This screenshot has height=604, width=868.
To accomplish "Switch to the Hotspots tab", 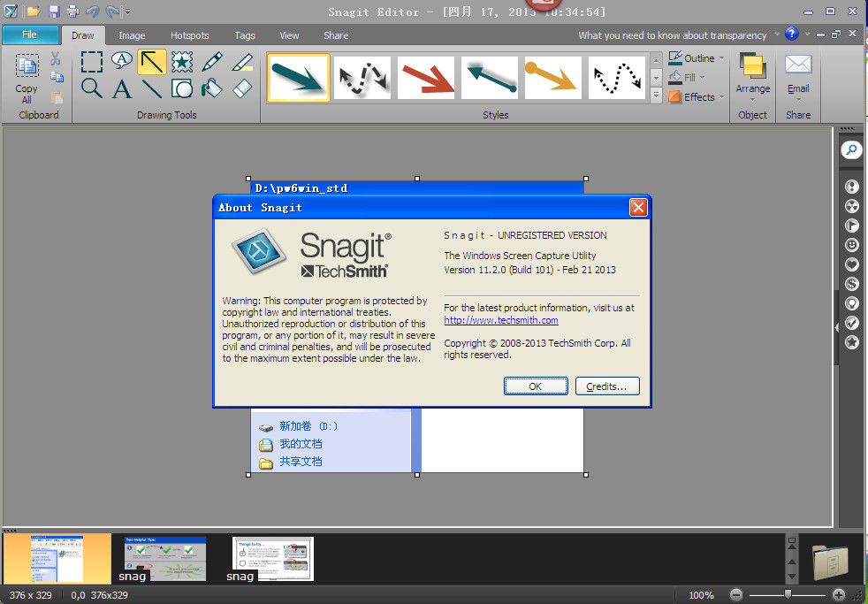I will [x=189, y=35].
